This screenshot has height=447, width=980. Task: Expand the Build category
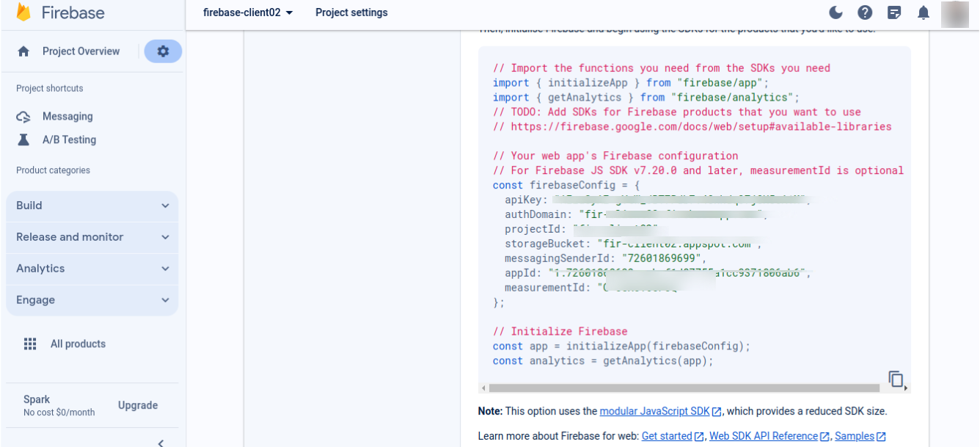92,206
